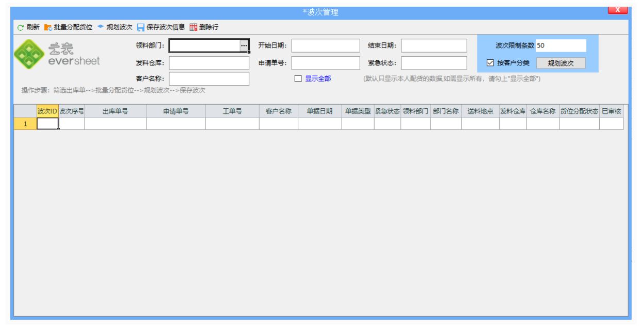Edit the 波次限制条数 value 50
This screenshot has width=644, height=329.
click(561, 45)
